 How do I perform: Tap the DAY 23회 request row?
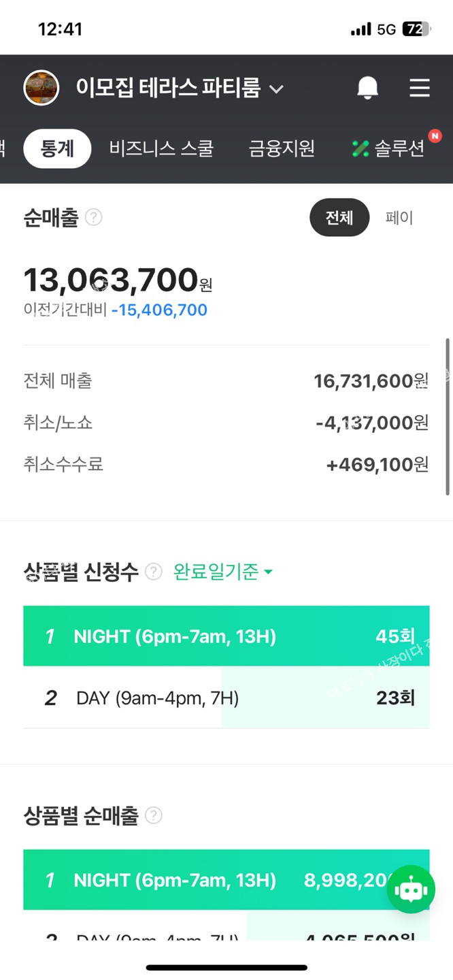pos(226,698)
